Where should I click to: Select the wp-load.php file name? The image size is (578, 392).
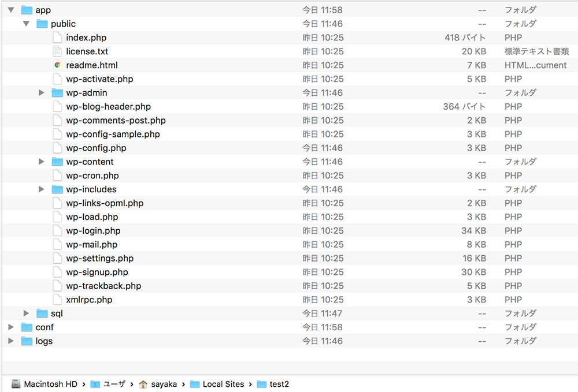coord(92,217)
